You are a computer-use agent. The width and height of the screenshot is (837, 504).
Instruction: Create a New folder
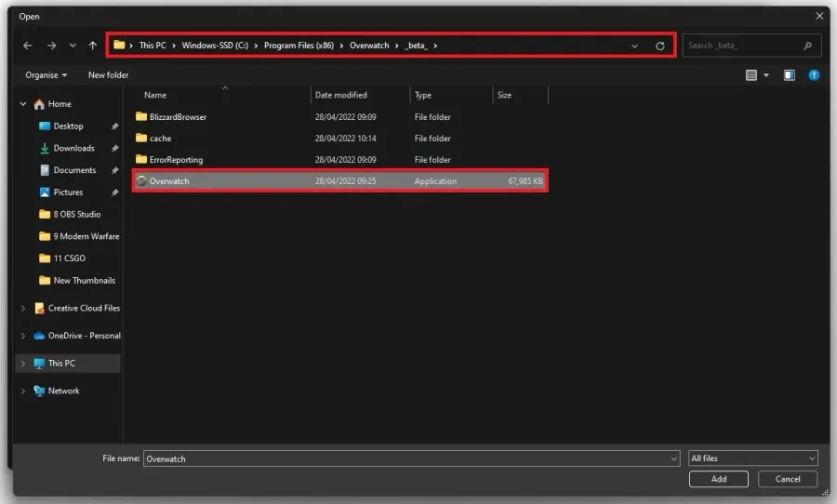[x=109, y=75]
